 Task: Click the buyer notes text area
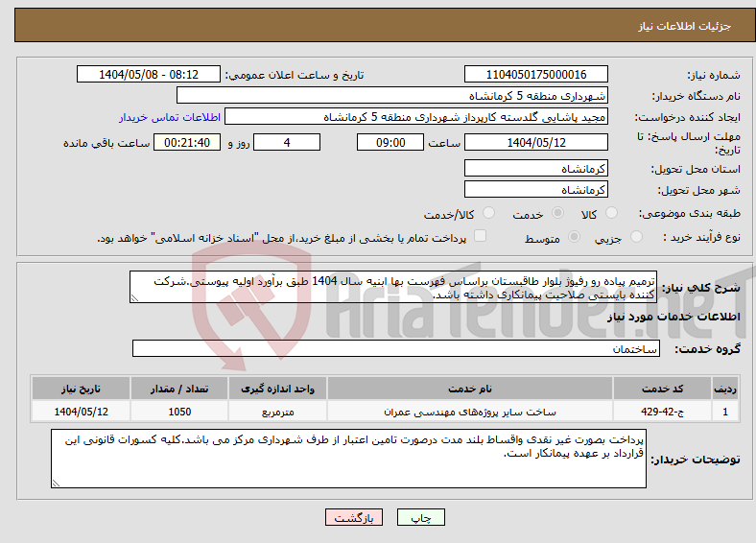click(x=348, y=459)
